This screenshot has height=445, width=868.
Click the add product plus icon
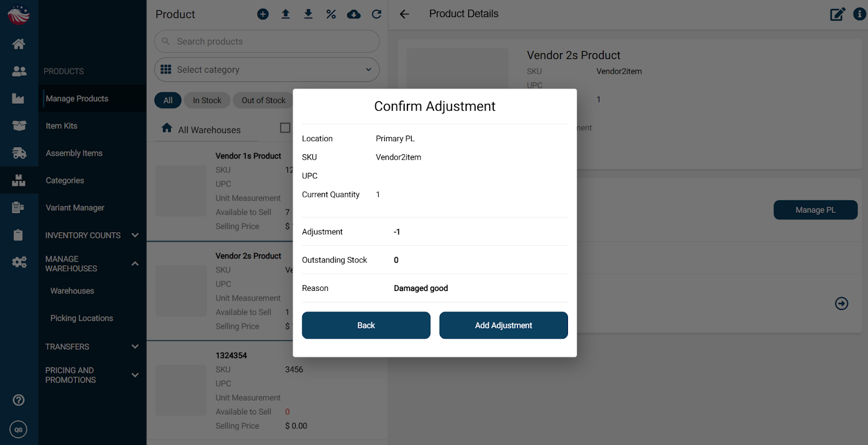(x=263, y=14)
